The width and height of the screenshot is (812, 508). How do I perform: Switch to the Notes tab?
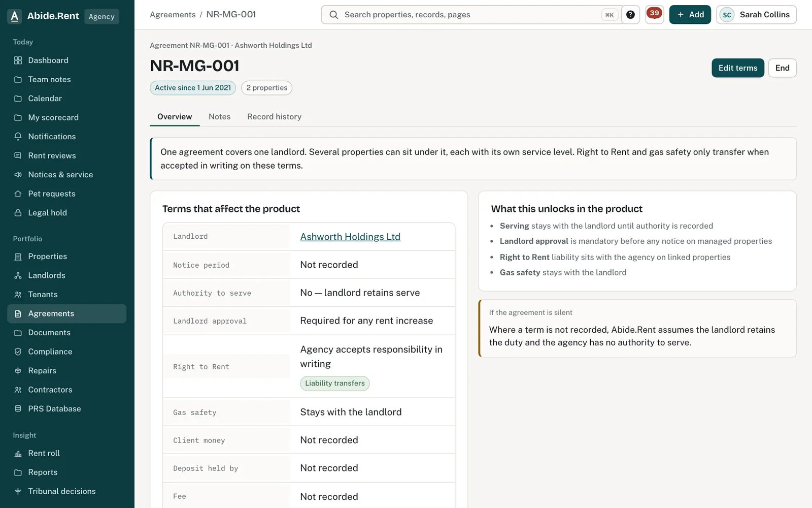click(219, 117)
